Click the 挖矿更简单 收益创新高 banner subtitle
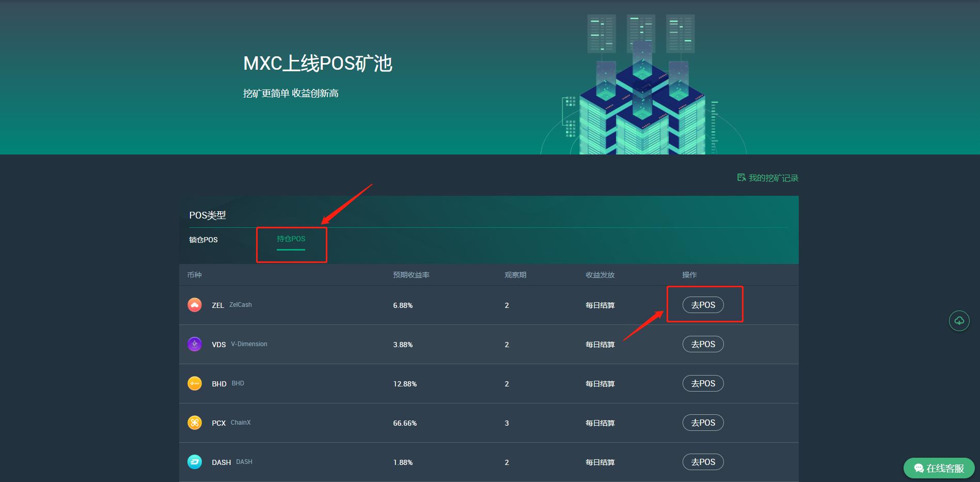Viewport: 980px width, 482px height. 291,93
